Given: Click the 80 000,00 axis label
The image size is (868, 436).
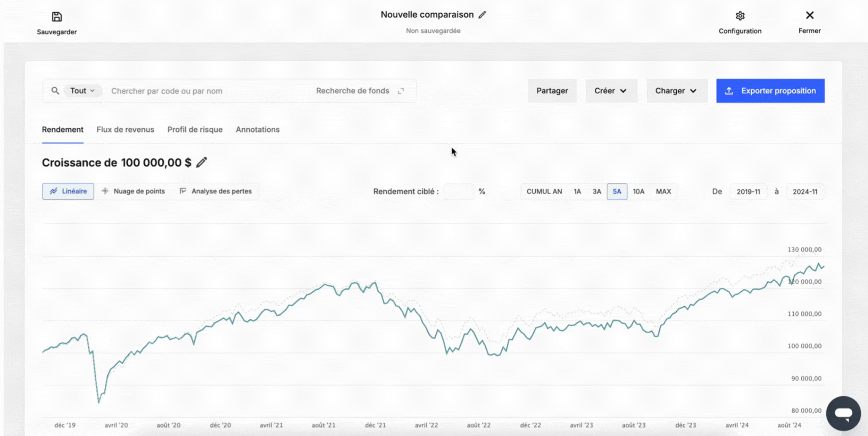Looking at the screenshot, I should (806, 411).
